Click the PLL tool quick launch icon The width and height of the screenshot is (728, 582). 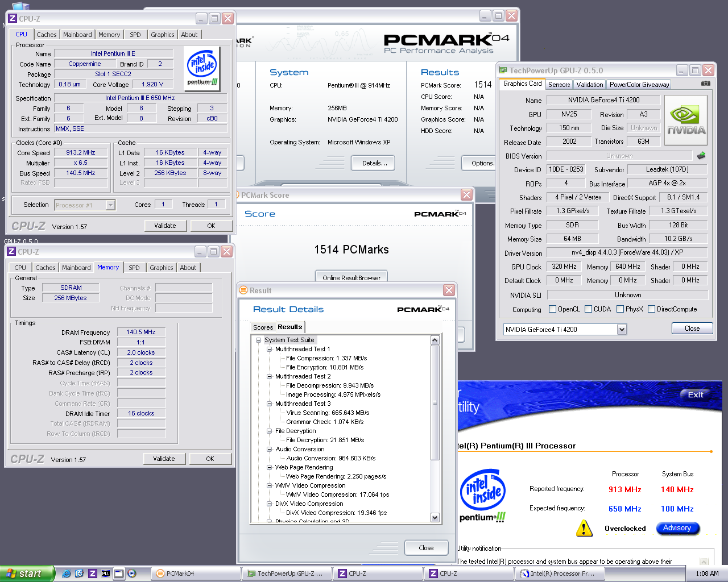point(106,573)
